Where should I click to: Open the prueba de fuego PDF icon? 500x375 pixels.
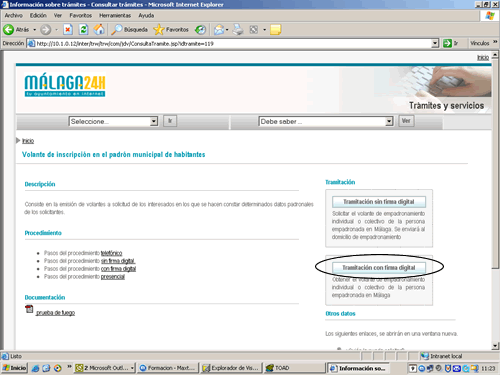(x=29, y=309)
